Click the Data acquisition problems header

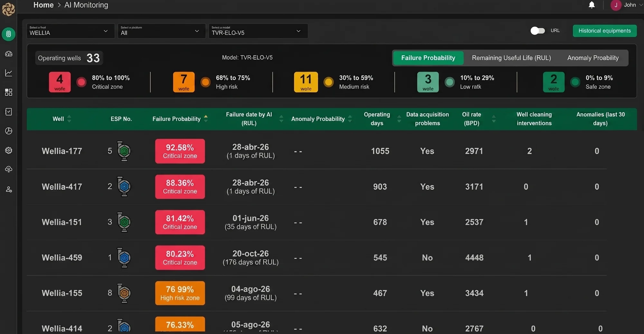click(x=427, y=119)
